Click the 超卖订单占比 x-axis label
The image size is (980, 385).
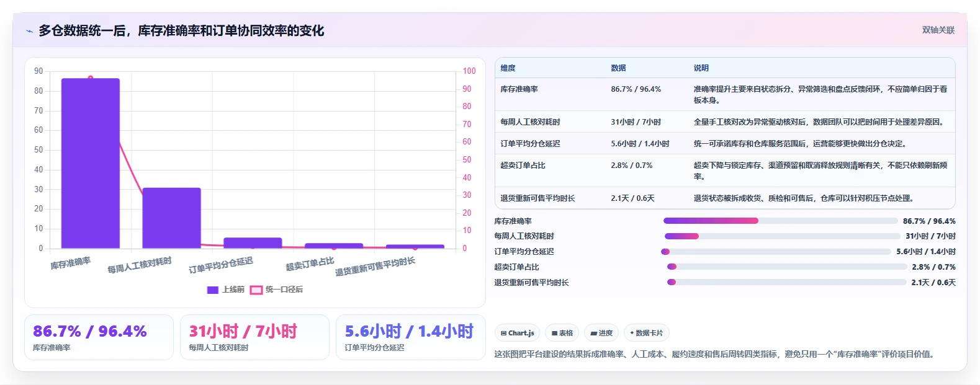(x=310, y=264)
